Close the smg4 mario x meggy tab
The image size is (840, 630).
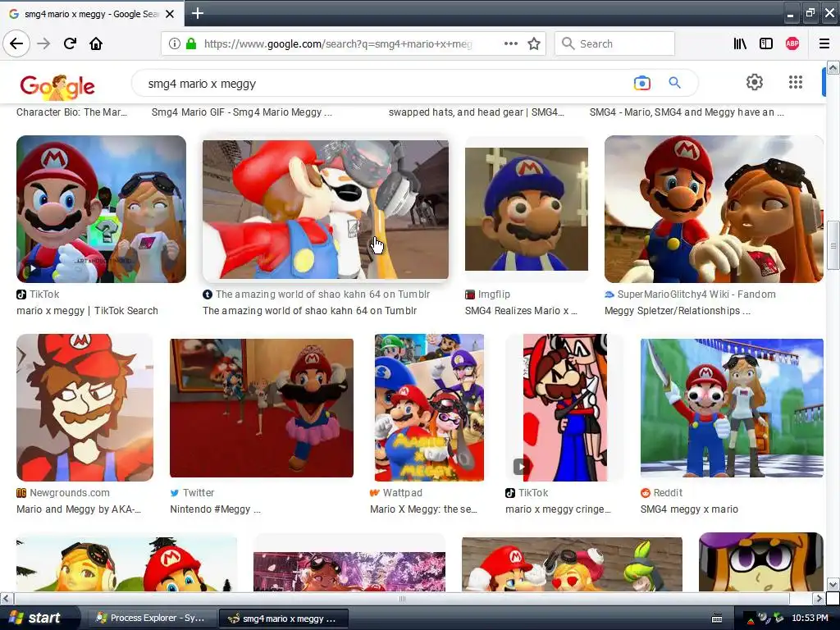pos(170,14)
